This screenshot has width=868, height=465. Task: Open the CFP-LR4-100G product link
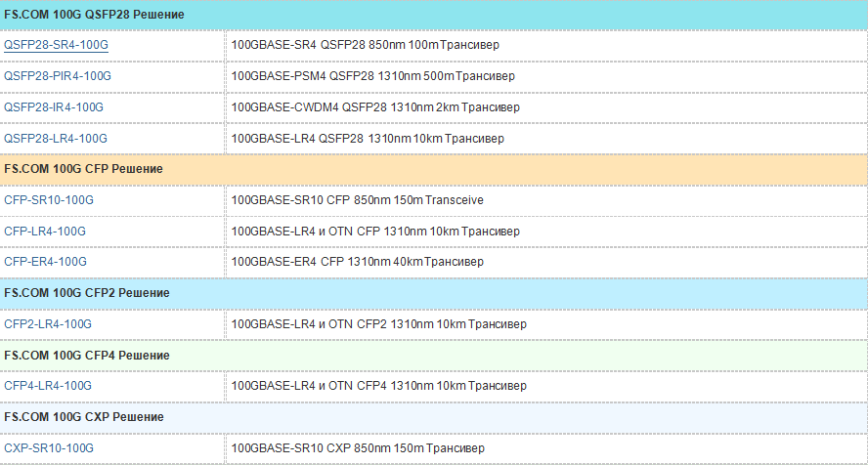coord(45,232)
